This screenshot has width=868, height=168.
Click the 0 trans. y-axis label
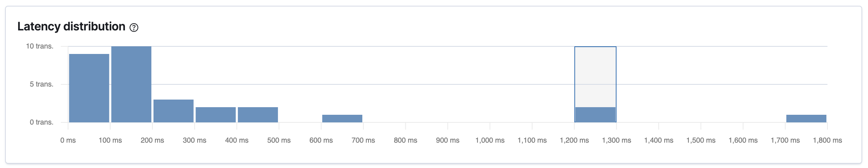coord(41,122)
